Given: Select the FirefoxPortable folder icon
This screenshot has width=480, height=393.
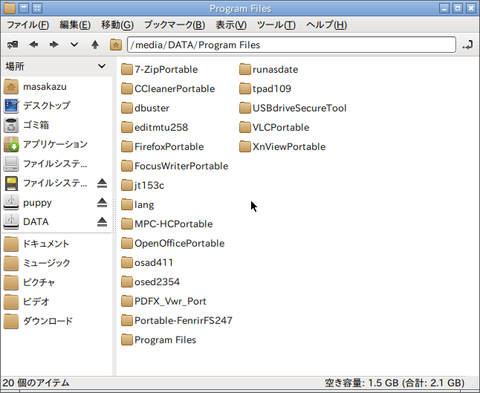Looking at the screenshot, I should pyautogui.click(x=127, y=147).
